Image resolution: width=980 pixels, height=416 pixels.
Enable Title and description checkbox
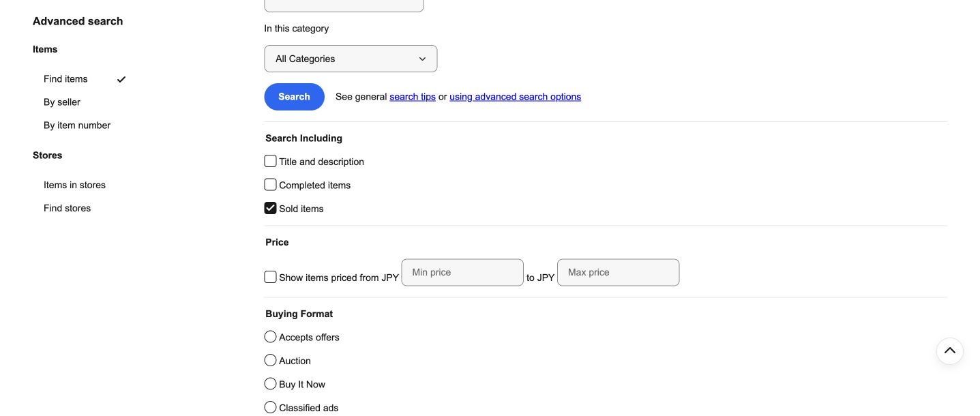pos(270,162)
